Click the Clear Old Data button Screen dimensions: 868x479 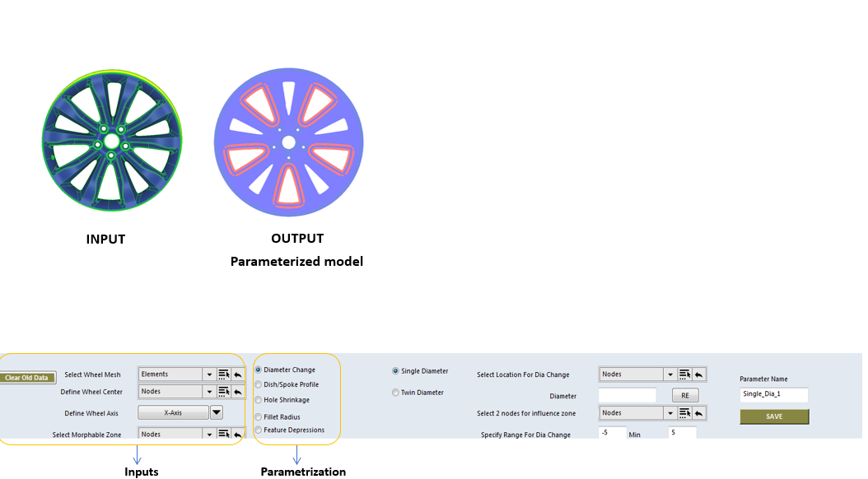tap(28, 378)
